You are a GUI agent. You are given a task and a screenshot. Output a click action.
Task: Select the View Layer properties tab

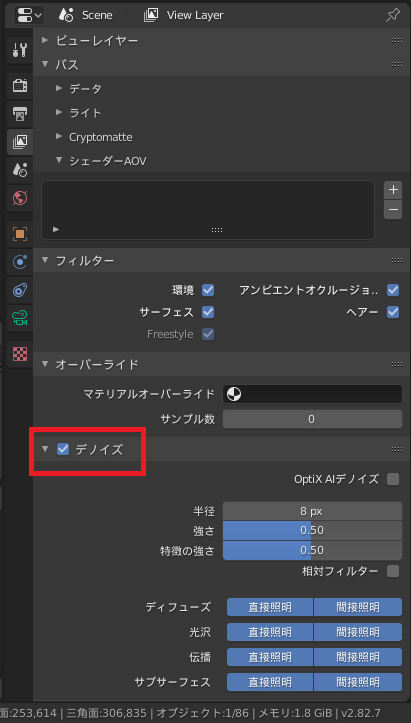(x=20, y=142)
